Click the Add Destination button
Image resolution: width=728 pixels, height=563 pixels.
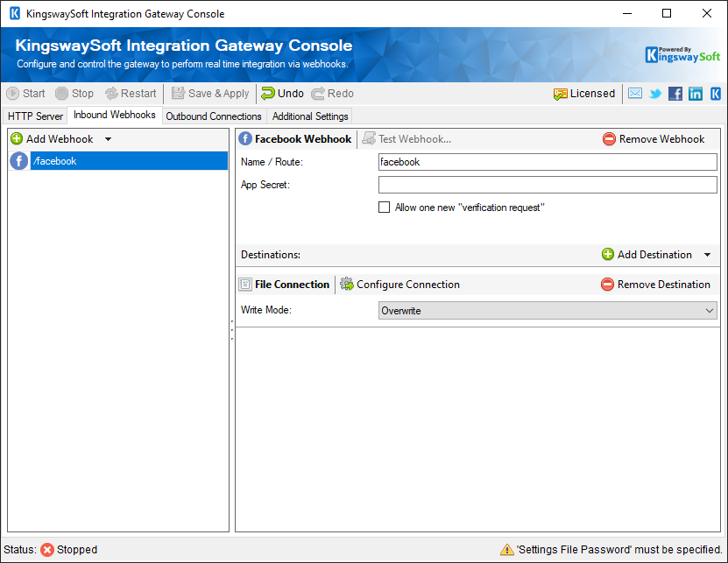[x=647, y=254]
